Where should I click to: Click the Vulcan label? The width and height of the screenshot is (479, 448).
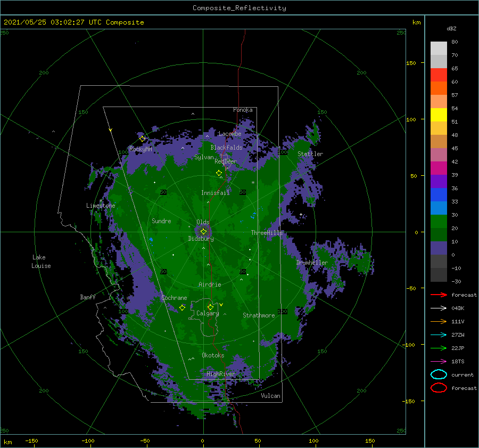(270, 396)
